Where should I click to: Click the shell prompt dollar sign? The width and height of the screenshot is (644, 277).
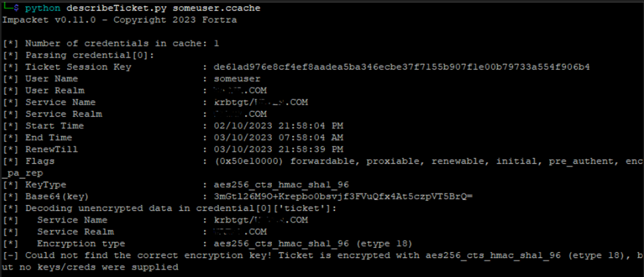[16, 8]
